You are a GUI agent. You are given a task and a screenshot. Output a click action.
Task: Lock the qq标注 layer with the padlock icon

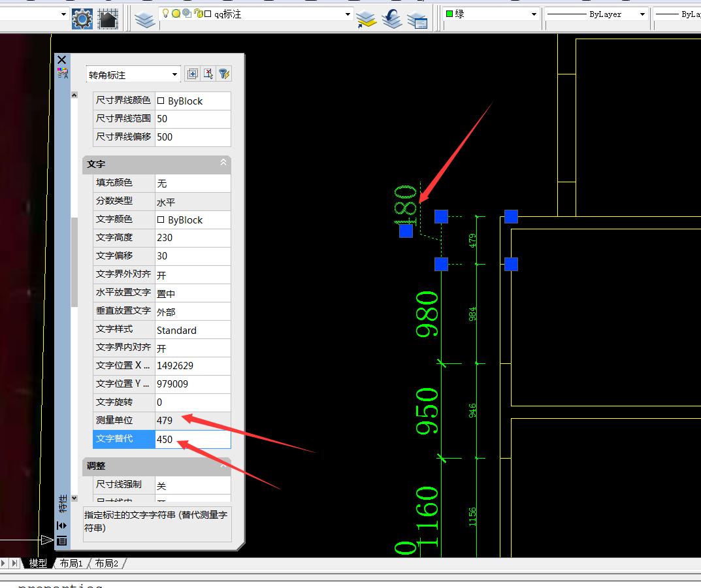(x=198, y=14)
